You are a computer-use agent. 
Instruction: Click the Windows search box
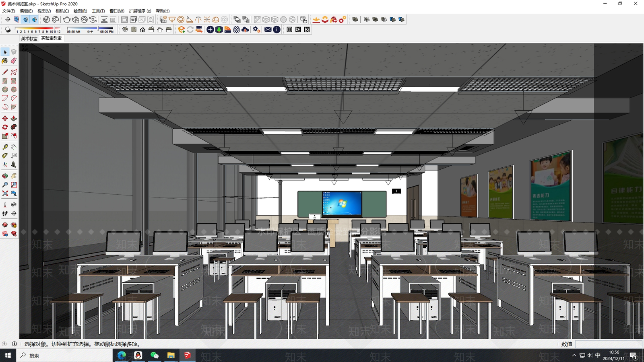pyautogui.click(x=64, y=356)
